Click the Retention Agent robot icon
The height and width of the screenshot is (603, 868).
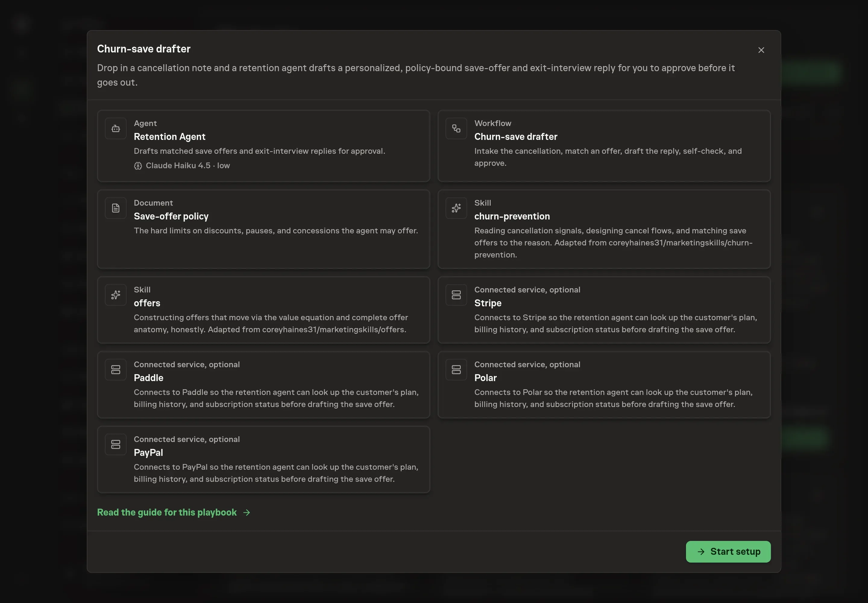(x=115, y=128)
